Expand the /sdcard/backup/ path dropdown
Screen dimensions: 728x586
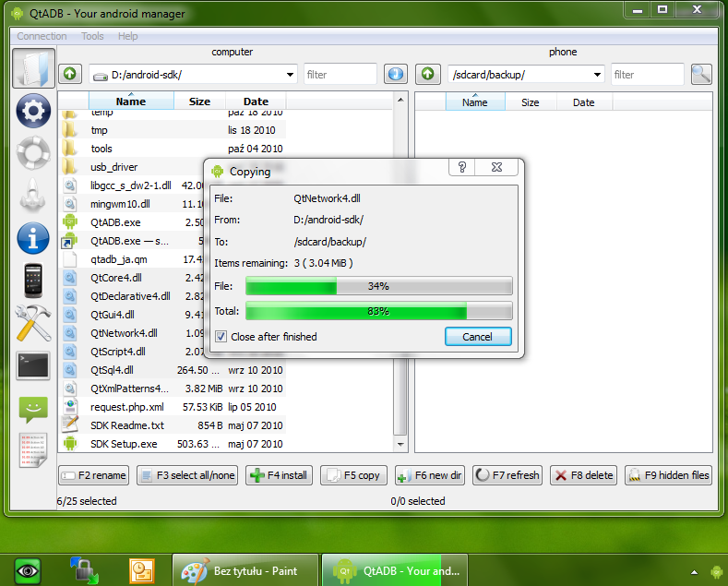click(x=597, y=75)
